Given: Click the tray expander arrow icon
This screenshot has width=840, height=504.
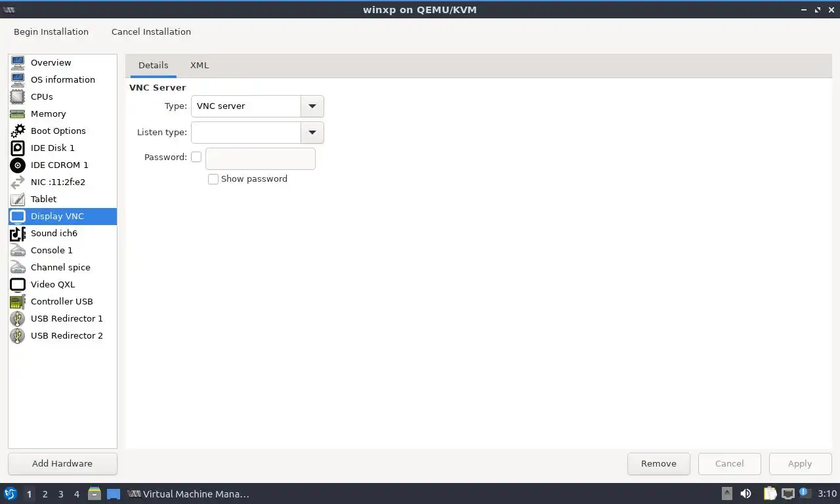Looking at the screenshot, I should [727, 493].
